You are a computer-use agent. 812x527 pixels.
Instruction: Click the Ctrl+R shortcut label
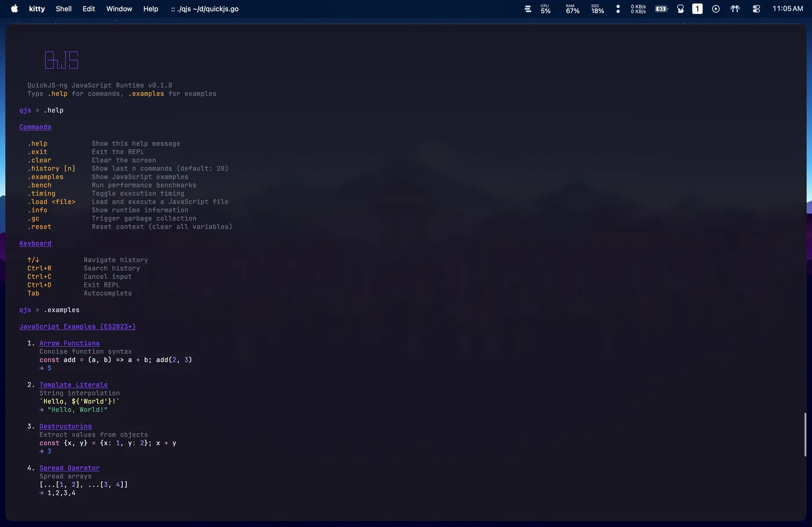[39, 268]
